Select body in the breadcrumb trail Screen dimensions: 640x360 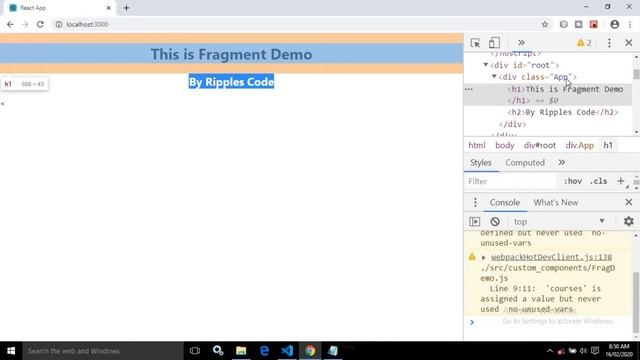(504, 145)
